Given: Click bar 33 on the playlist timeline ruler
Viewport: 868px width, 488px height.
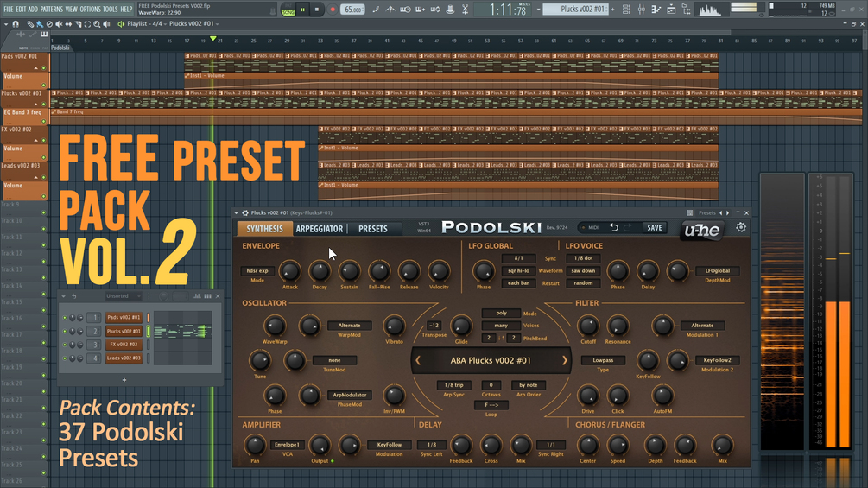Looking at the screenshot, I should pos(320,41).
